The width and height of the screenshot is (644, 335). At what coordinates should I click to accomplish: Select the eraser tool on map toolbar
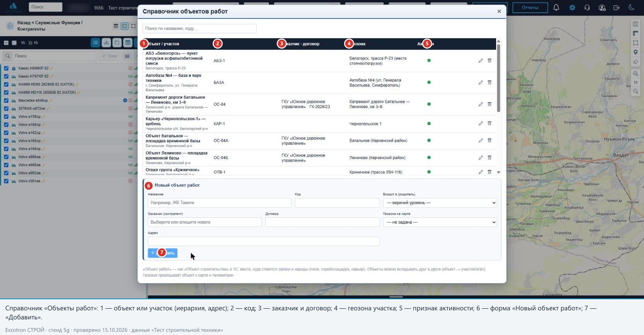coord(635,62)
